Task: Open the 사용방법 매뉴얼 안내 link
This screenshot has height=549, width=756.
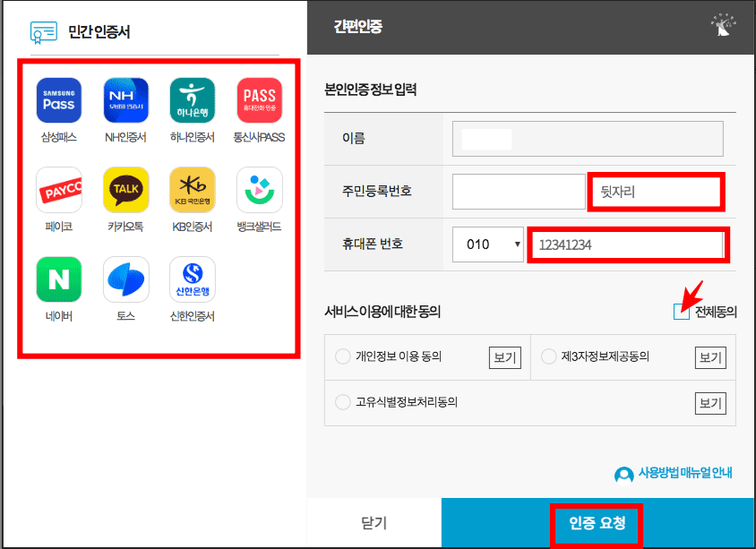Action: 684,473
